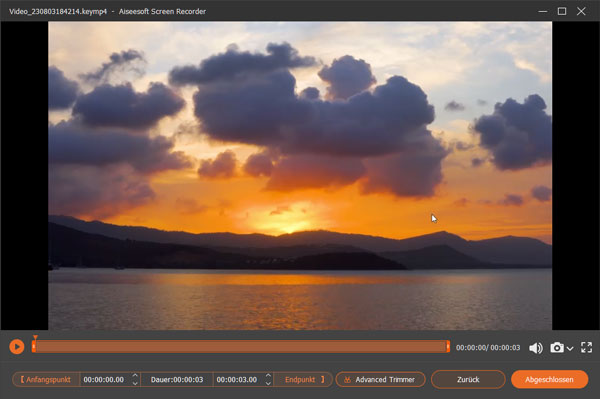The width and height of the screenshot is (600, 399).
Task: Mute the volume speaker icon
Action: tap(535, 348)
